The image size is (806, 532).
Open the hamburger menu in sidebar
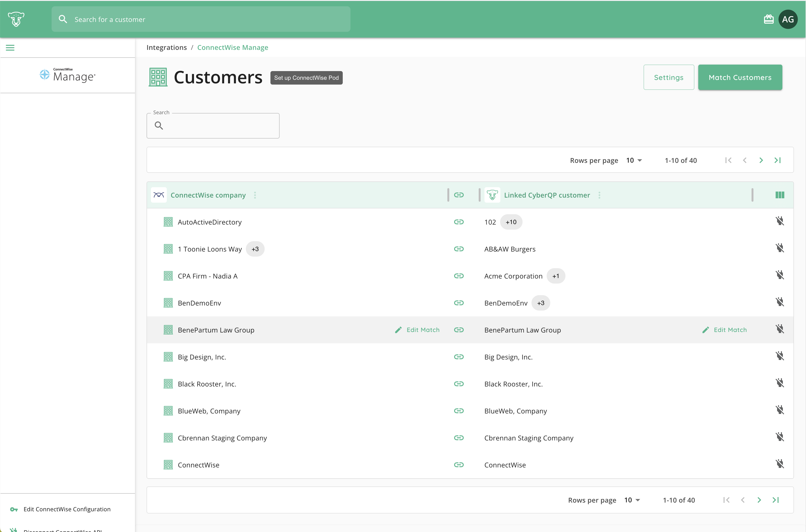pos(10,48)
